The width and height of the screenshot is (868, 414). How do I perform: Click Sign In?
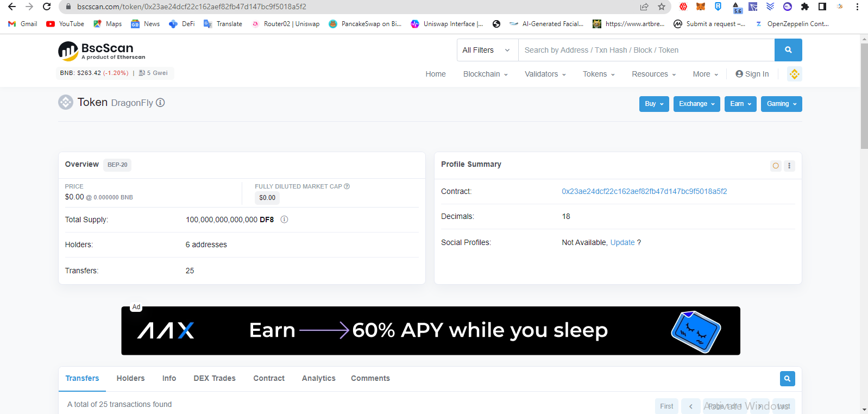(x=752, y=74)
